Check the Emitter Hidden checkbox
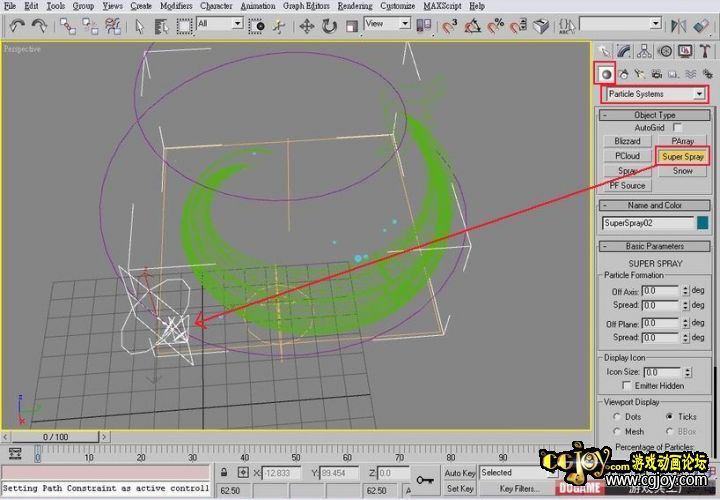This screenshot has height=500, width=720. pyautogui.click(x=626, y=385)
